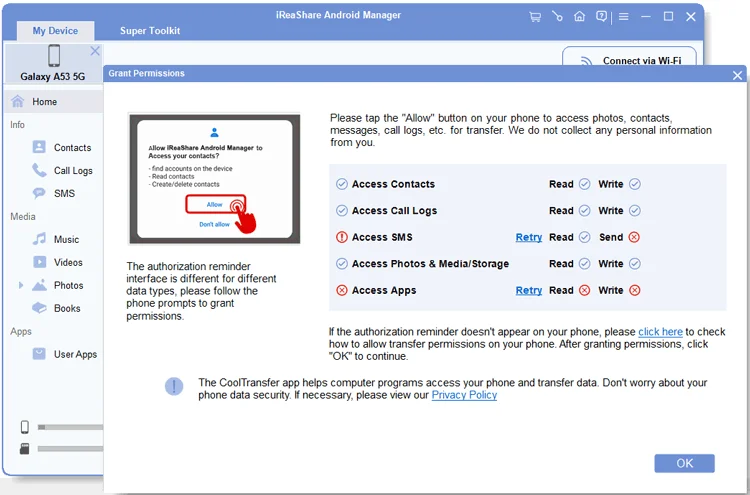Click the Videos play icon
The width and height of the screenshot is (750, 495).
coord(39,262)
